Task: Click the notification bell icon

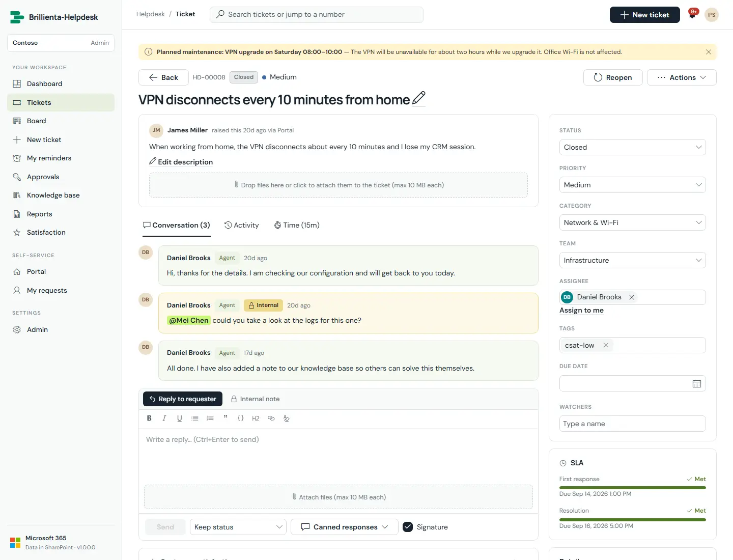Action: [692, 15]
